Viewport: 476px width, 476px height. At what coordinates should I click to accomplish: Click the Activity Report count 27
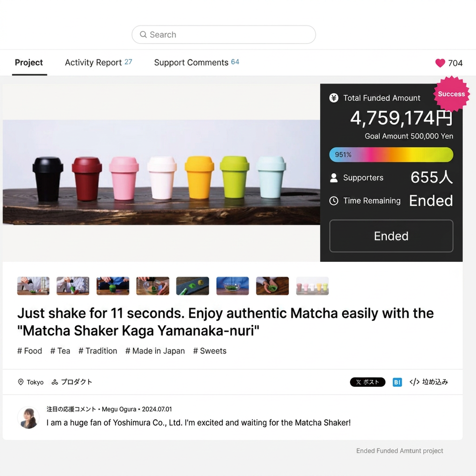[x=128, y=62]
